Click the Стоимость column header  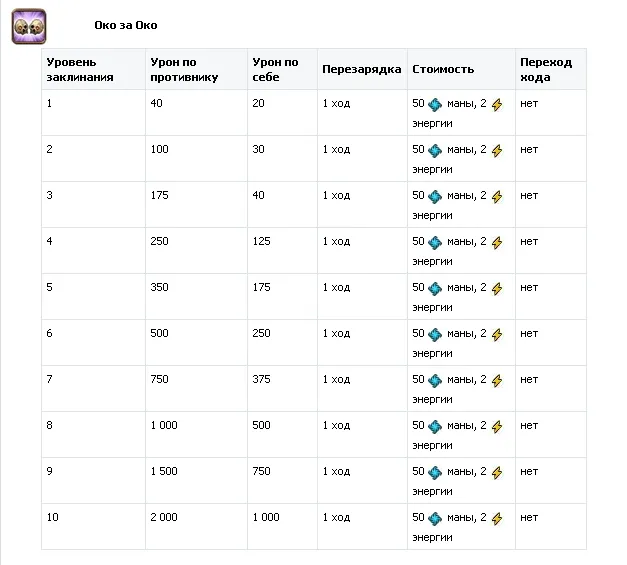point(442,69)
